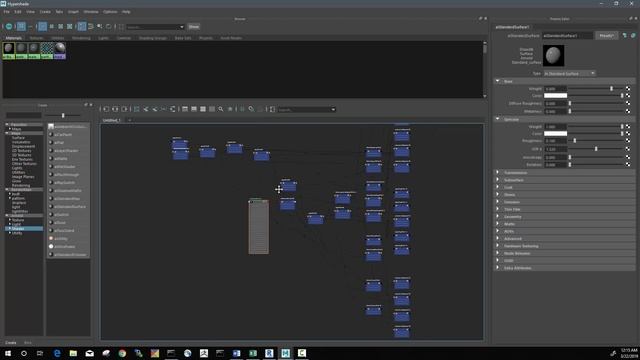The width and height of the screenshot is (640, 360).
Task: Add a new work area tab with plus
Action: coord(130,120)
